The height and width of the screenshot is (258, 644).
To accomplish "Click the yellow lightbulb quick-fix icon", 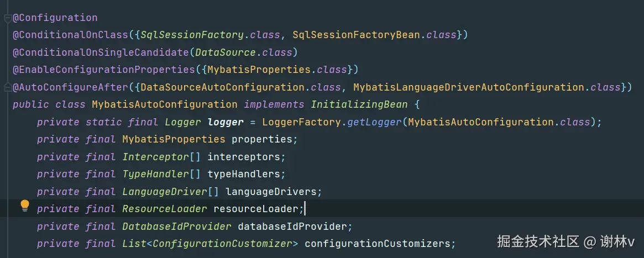I will click(x=25, y=206).
